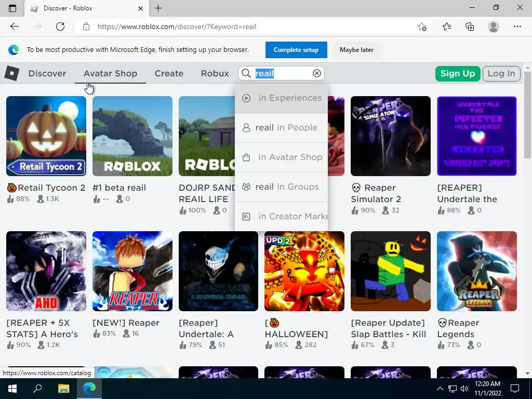Go back using the browser back arrow

click(15, 26)
